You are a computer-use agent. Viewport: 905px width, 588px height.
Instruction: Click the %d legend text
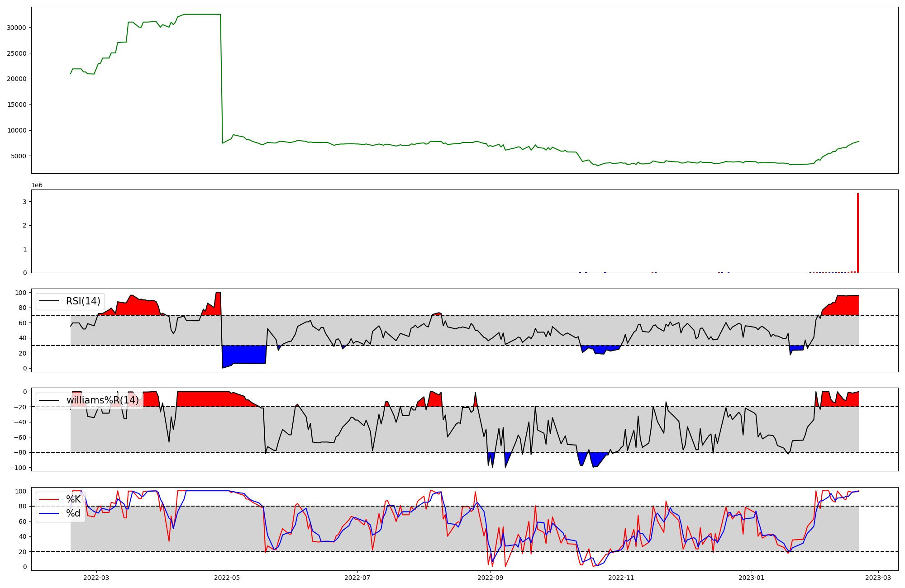point(73,513)
